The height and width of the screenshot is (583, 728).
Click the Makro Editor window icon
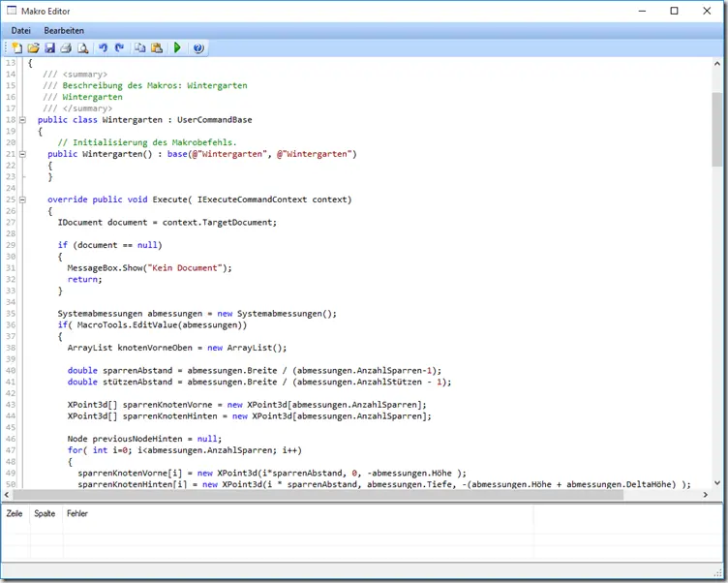coord(12,11)
